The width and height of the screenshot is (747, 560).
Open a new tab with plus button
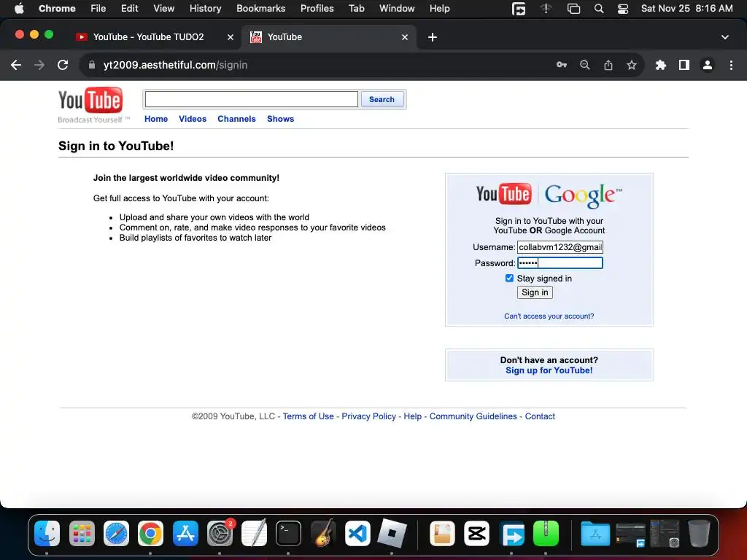point(433,37)
